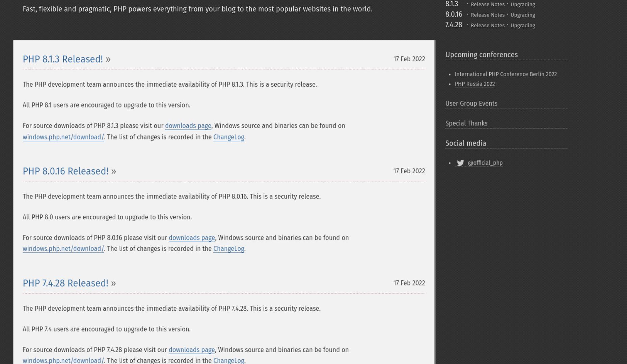Open Upgrading link for 7.4.28
This screenshot has height=364, width=627.
pos(523,25)
